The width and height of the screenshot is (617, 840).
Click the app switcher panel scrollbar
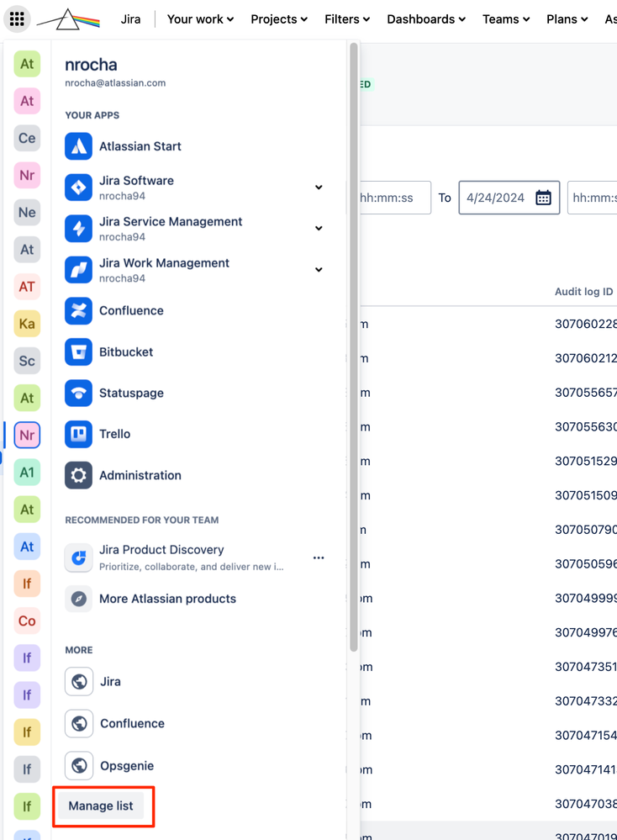tap(354, 347)
